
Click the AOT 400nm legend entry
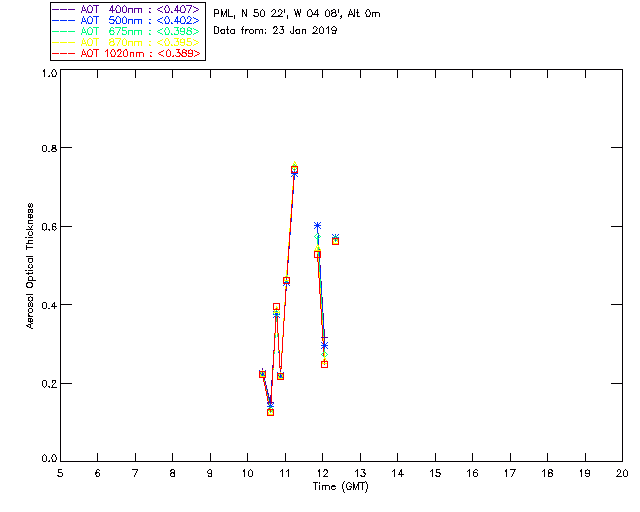(x=127, y=9)
